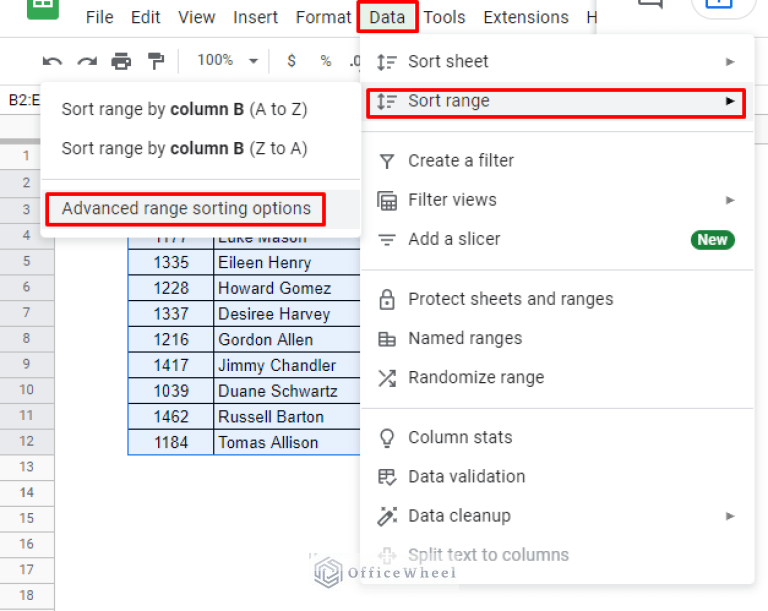Screen dimensions: 768x611
Task: Open the Google Sheets home icon
Action: tap(44, 8)
